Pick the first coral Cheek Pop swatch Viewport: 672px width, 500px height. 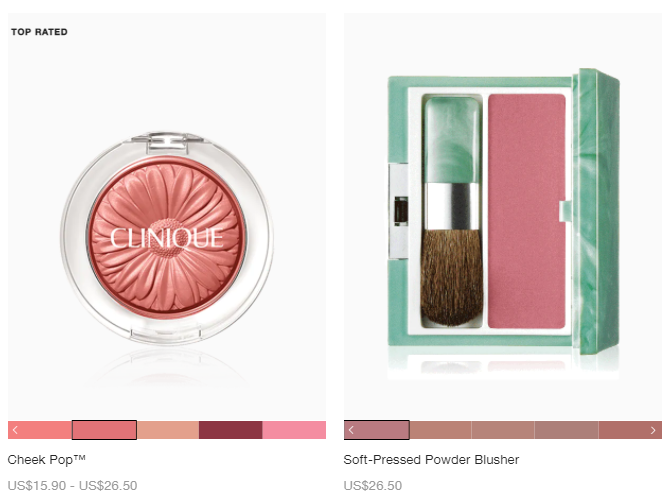pos(40,430)
